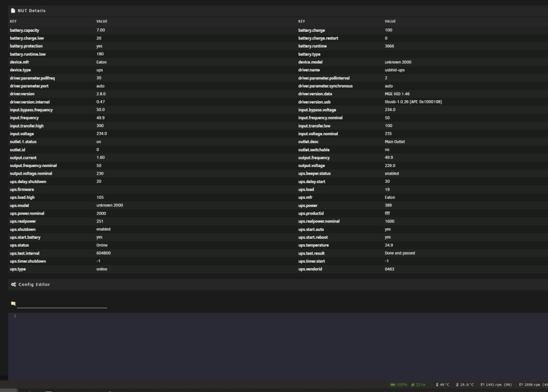
Task: Click the line number 1 gutter in editor
Action: click(15, 316)
